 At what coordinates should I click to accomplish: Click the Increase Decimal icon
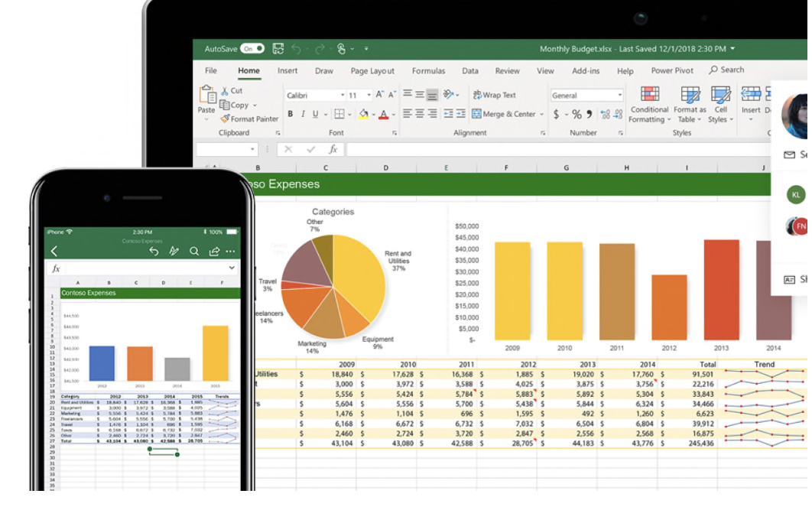[605, 115]
